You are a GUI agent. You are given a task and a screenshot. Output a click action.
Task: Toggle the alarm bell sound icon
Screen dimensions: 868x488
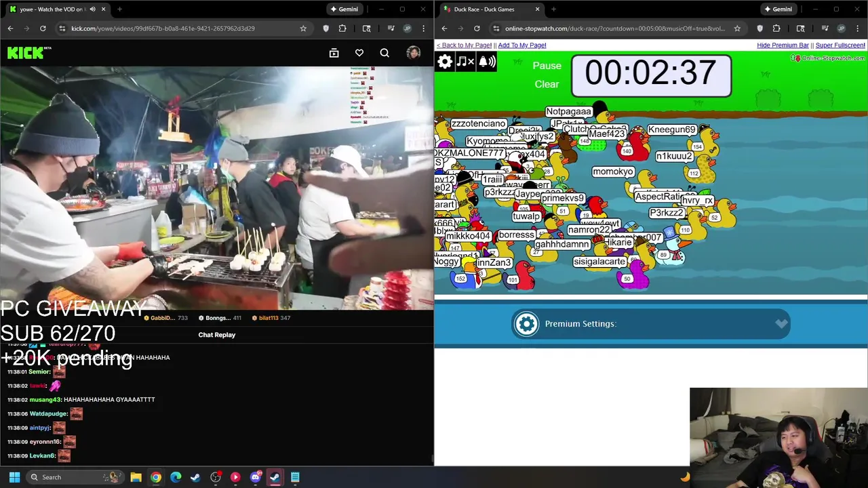coord(488,62)
